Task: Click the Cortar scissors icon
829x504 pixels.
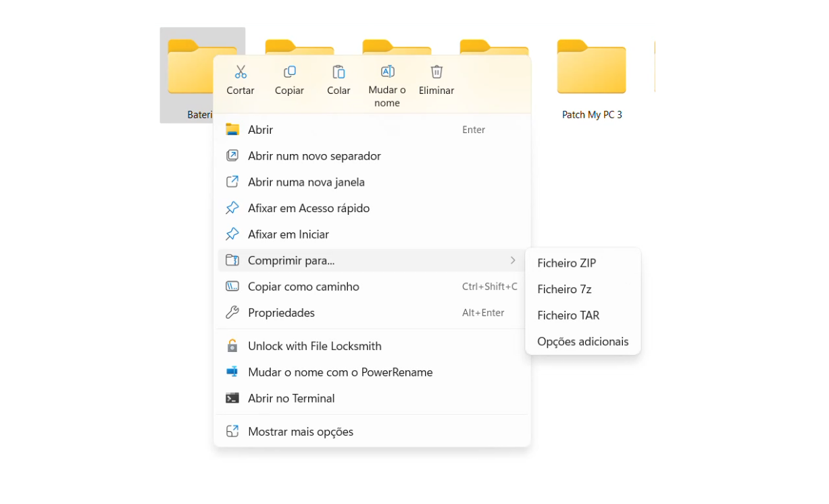Action: coord(241,72)
